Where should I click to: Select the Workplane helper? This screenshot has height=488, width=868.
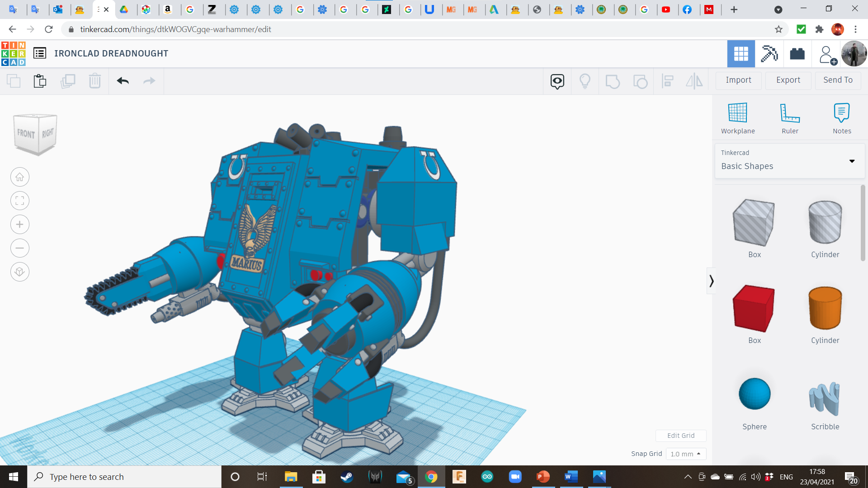pyautogui.click(x=737, y=117)
